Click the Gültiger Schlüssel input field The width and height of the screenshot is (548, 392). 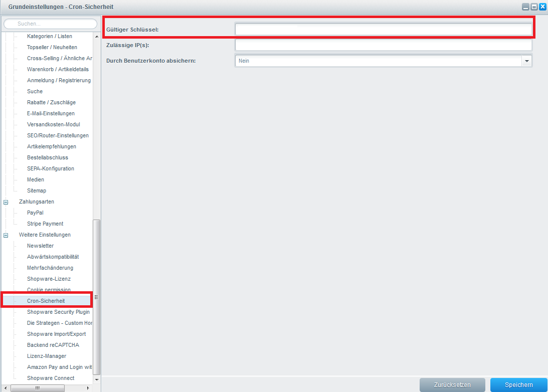pos(384,30)
